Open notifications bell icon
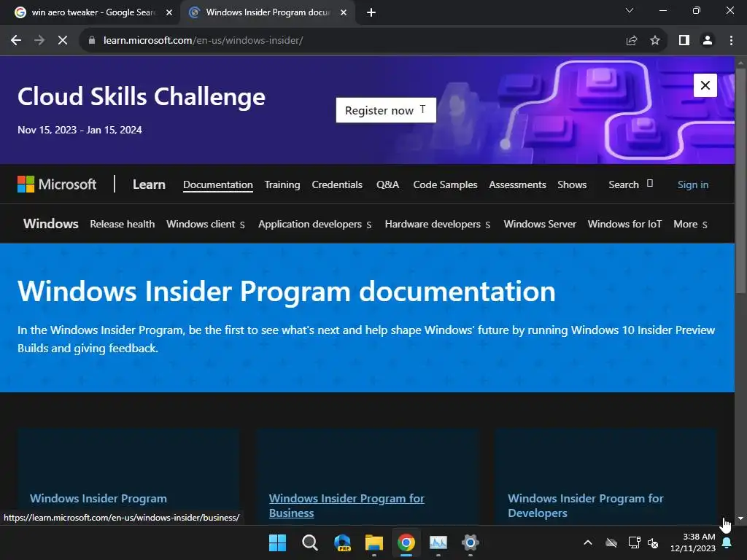 [727, 542]
